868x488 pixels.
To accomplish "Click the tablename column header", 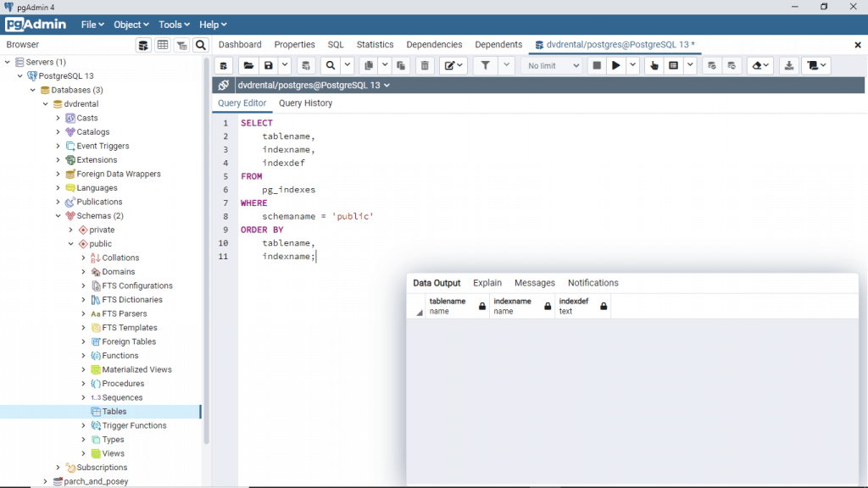I will click(448, 306).
